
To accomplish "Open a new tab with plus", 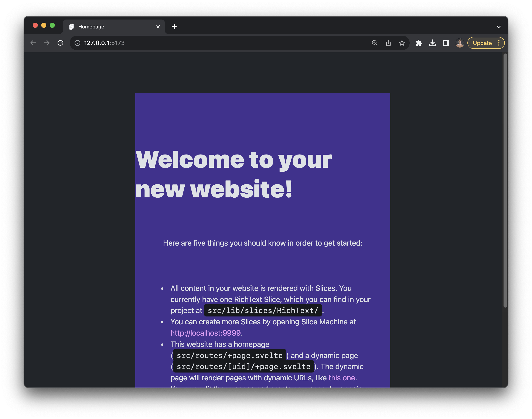I will pos(174,27).
